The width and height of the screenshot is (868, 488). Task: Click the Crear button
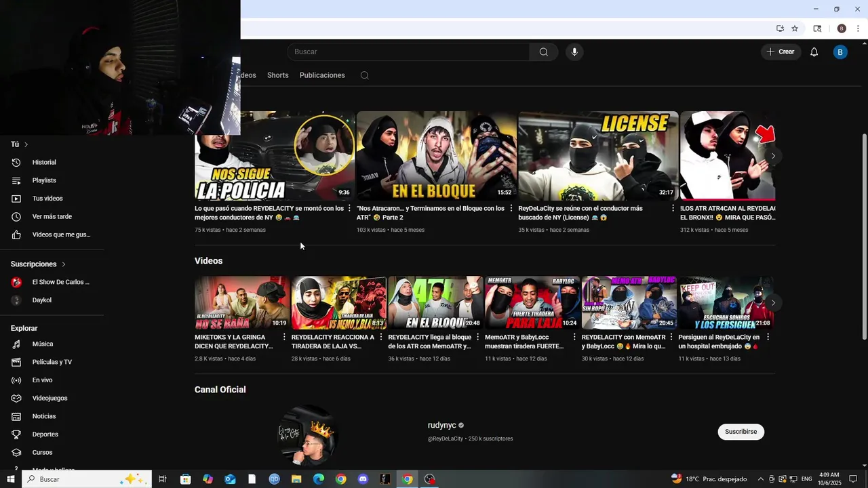pos(781,52)
